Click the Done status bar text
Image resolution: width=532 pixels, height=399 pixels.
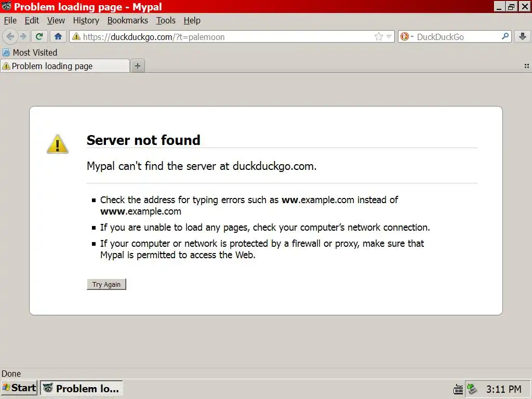[x=11, y=374]
